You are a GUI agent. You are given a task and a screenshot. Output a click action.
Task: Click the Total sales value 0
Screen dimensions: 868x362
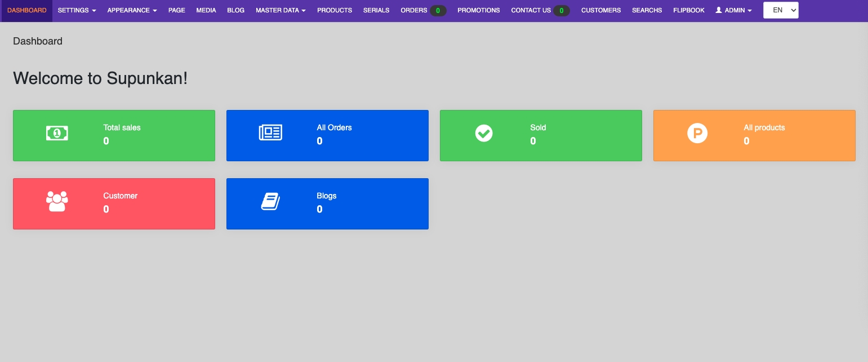click(106, 141)
